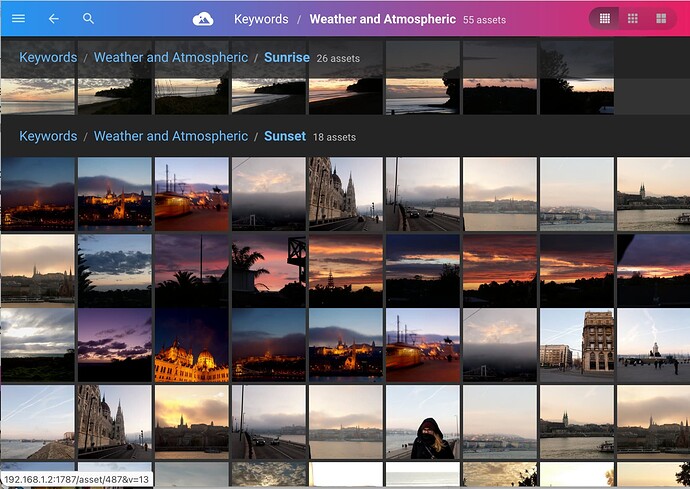Open orange striped sunset with pine tree thumbnail
The height and width of the screenshot is (489, 690).
click(x=346, y=271)
